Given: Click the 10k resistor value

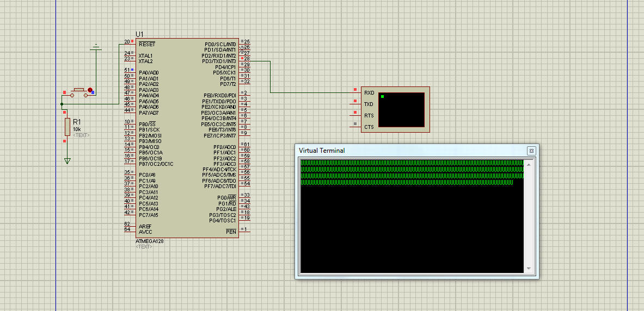Looking at the screenshot, I should tap(77, 129).
